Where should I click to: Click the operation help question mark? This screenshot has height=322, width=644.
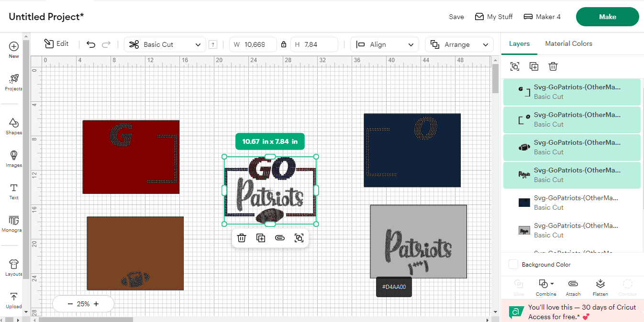213,44
